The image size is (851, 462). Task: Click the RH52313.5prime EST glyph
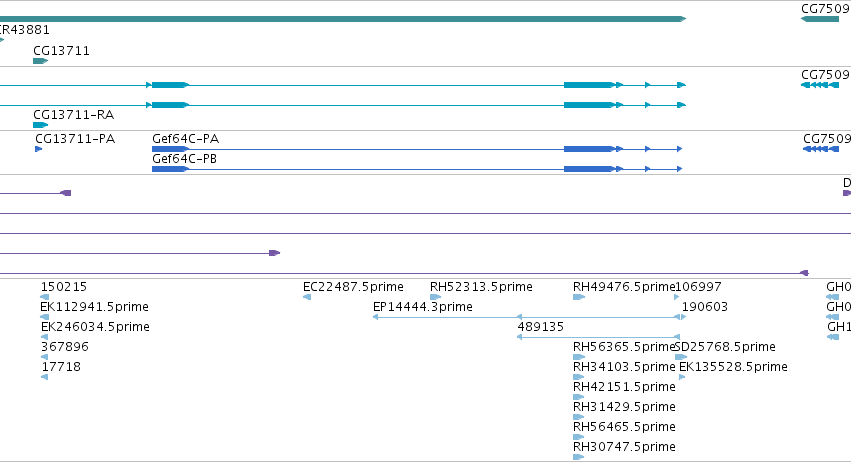click(x=435, y=297)
